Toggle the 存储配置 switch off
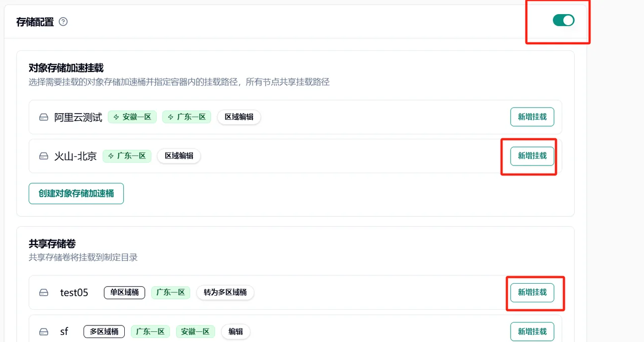Image resolution: width=644 pixels, height=342 pixels. (x=563, y=20)
